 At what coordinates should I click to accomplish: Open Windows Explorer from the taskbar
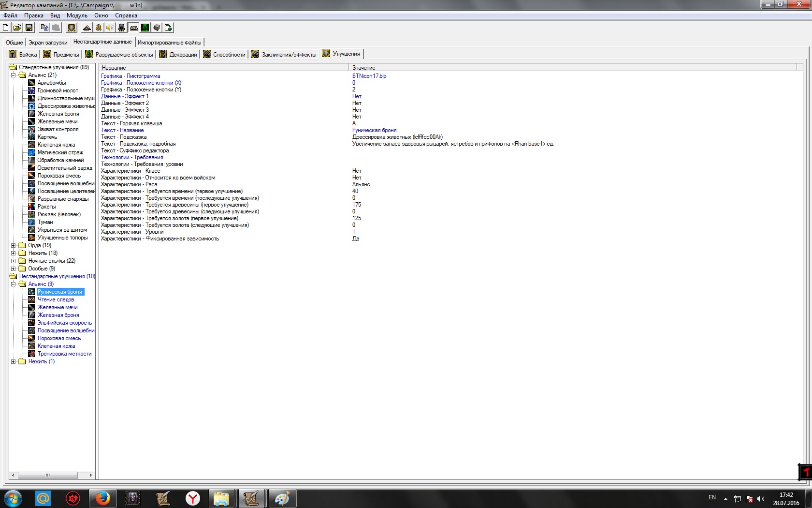point(222,498)
